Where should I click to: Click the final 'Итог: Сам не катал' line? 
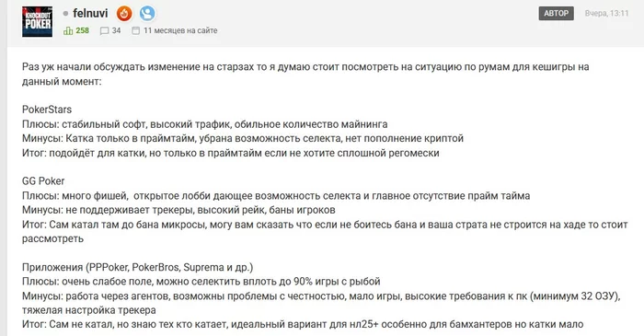coord(303,325)
